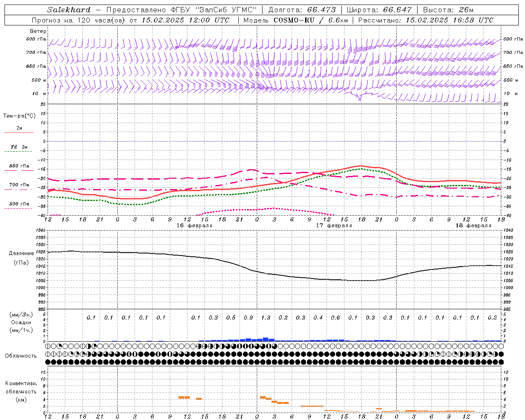Click the 0.9 precipitation value
The height and width of the screenshot is (420, 525).
[248, 318]
